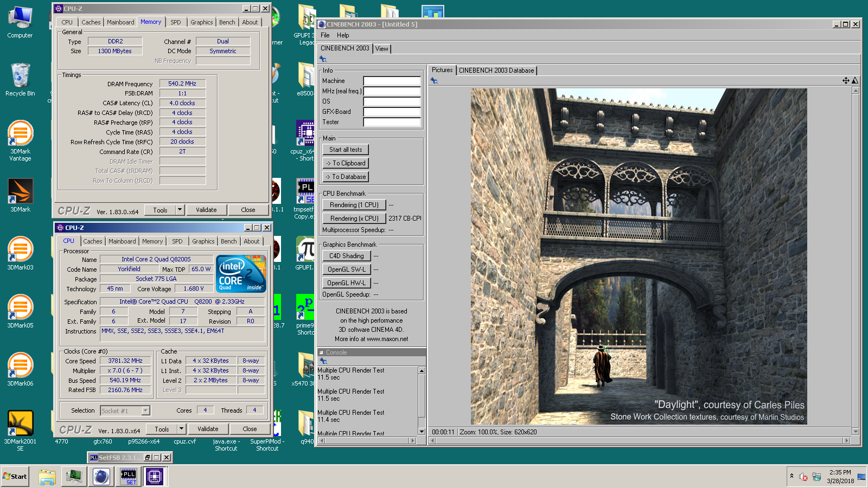Click the blue globe taskbar icon
The width and height of the screenshot is (868, 488).
coord(101,477)
